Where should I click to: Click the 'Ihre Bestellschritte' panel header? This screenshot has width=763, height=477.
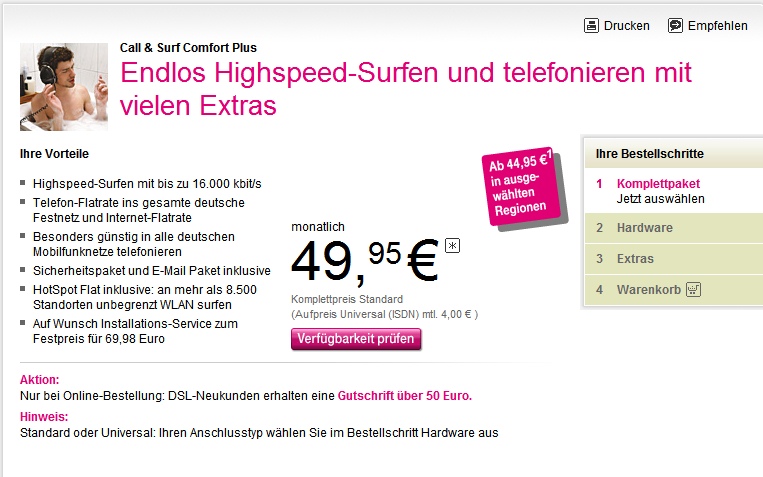pyautogui.click(x=649, y=154)
